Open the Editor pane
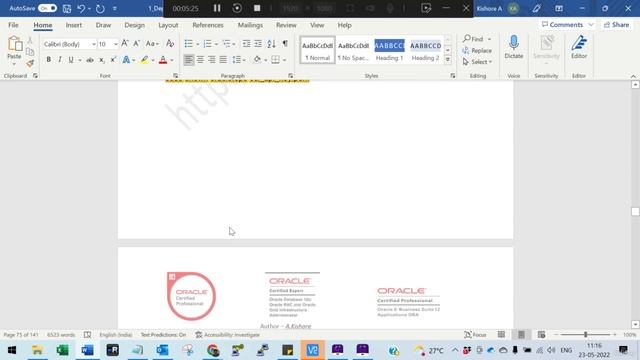Screen dimensions: 640x360 [x=579, y=48]
